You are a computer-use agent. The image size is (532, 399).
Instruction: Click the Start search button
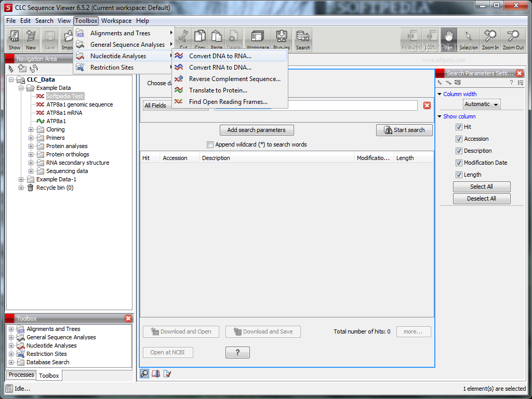(404, 130)
